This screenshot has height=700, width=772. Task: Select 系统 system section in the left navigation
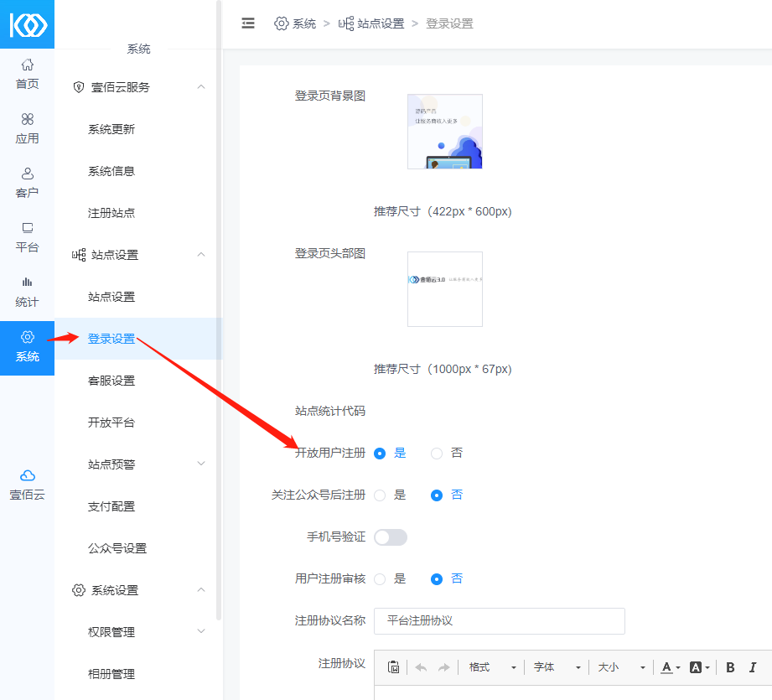coord(27,348)
